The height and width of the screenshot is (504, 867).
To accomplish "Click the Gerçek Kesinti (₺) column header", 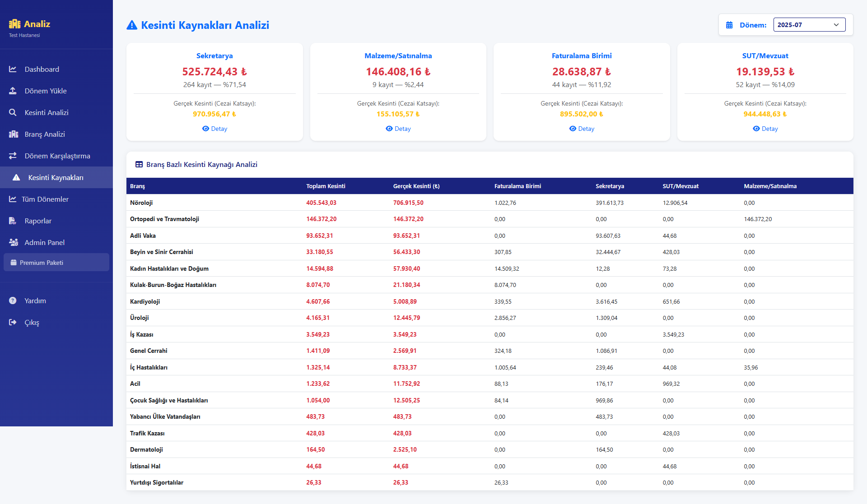I will tap(416, 186).
